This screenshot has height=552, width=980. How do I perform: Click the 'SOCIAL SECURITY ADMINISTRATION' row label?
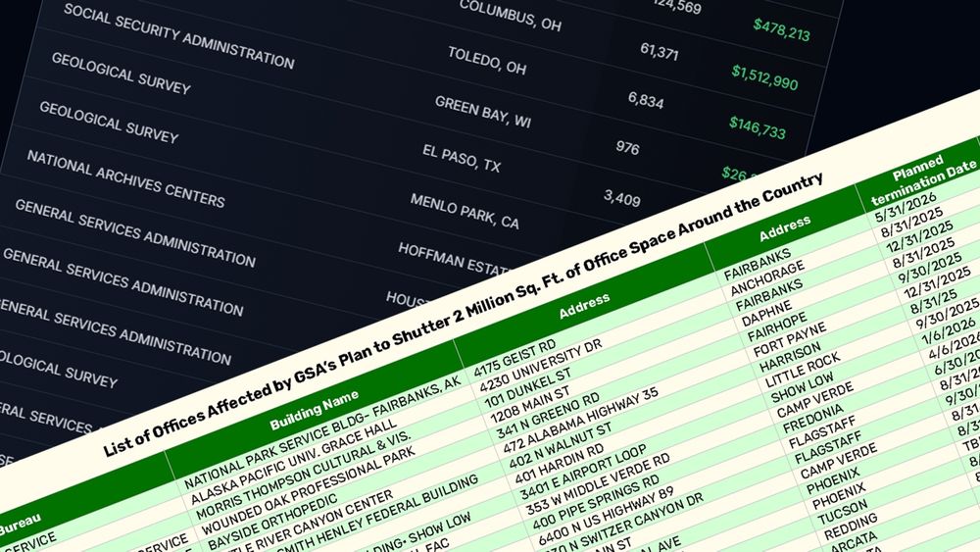click(178, 36)
